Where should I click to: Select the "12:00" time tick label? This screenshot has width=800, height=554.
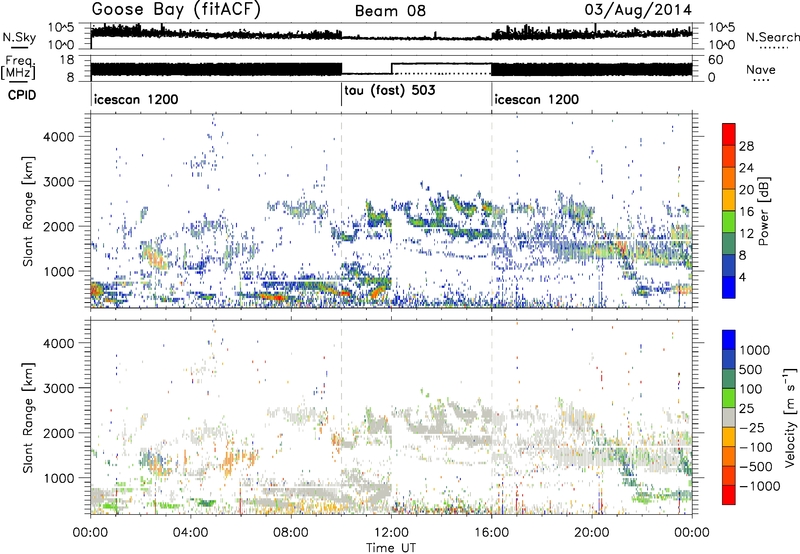391,533
